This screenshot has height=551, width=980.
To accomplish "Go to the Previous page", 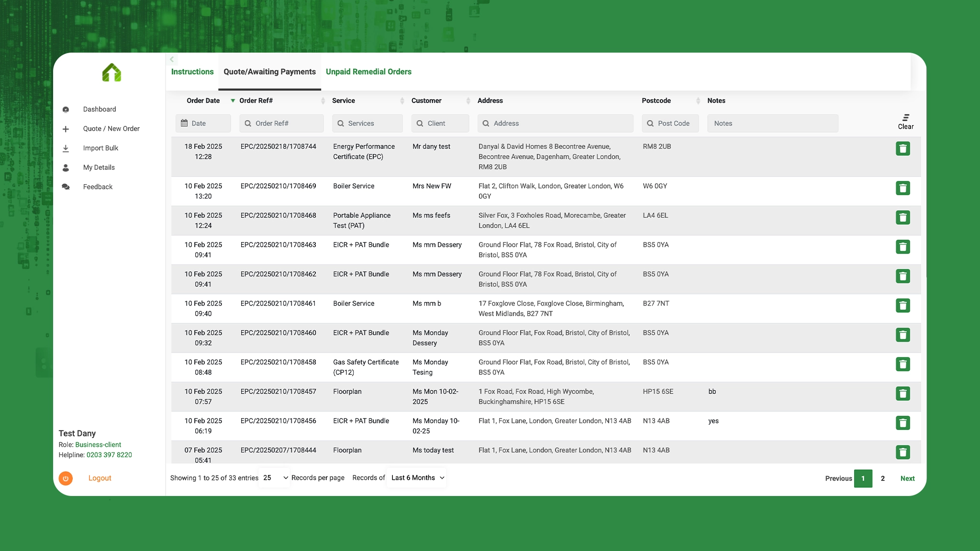I will pyautogui.click(x=838, y=478).
